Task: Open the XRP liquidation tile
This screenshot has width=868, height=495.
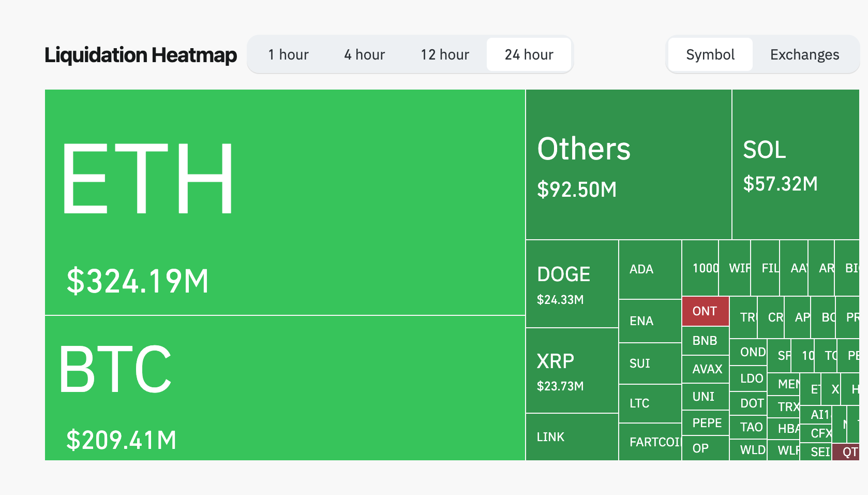Action: pos(572,371)
